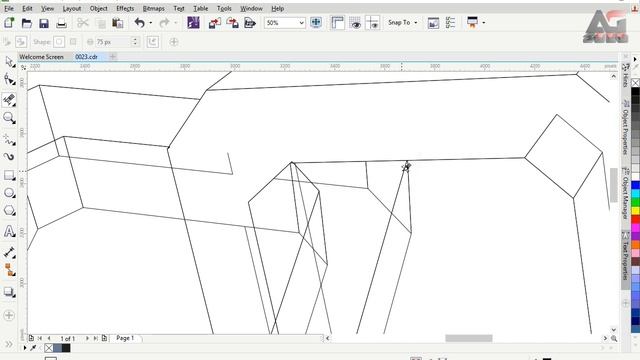Open the Layout menu
Screen dimensions: 640x360
(72, 8)
